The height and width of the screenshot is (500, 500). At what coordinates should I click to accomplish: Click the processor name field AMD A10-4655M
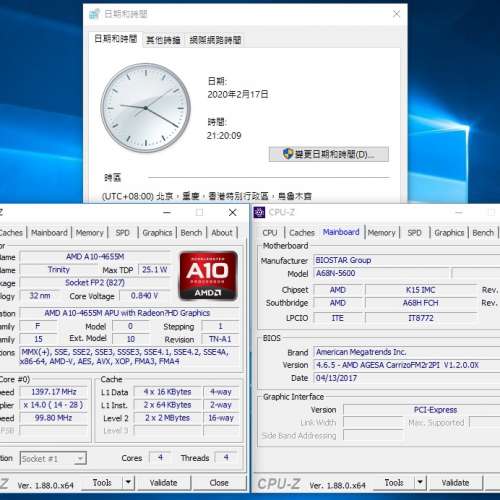coord(95,257)
